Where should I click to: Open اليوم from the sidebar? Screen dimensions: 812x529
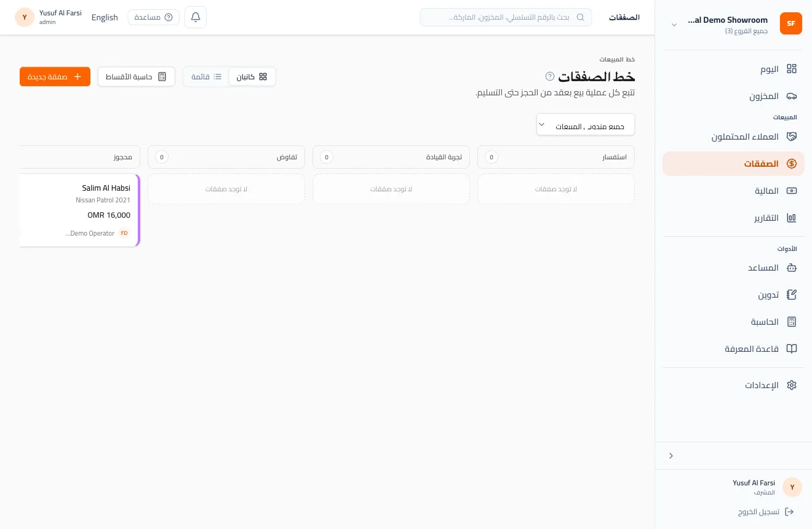[733, 69]
